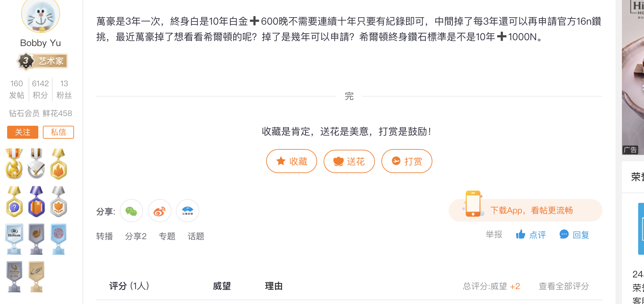Share post via Weibo icon
The width and height of the screenshot is (644, 304).
(x=159, y=211)
